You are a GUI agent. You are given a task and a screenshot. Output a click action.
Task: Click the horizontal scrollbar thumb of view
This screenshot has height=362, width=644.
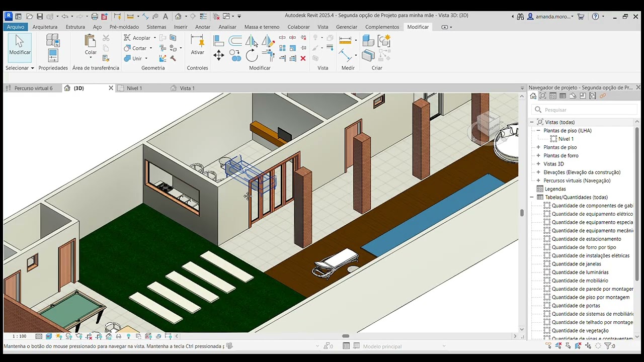point(346,336)
